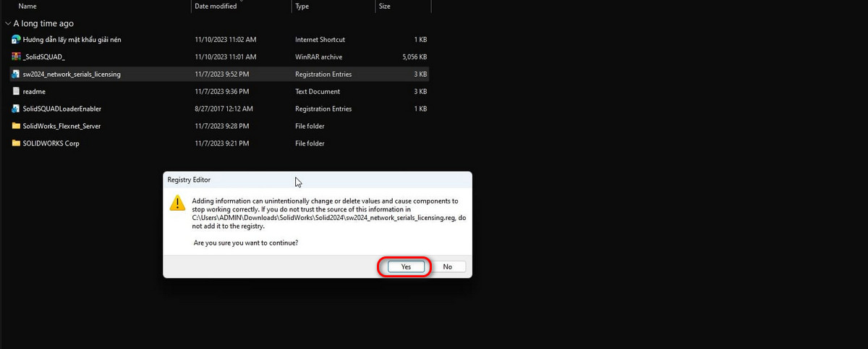Select the SOLIDWORKS Corp folder name
Screen dimensions: 868x349
(x=51, y=143)
